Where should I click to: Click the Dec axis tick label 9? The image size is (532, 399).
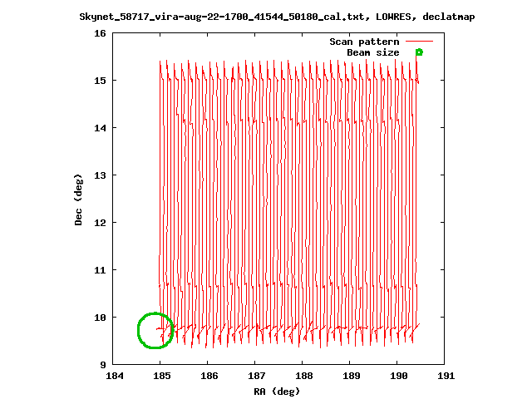point(103,365)
